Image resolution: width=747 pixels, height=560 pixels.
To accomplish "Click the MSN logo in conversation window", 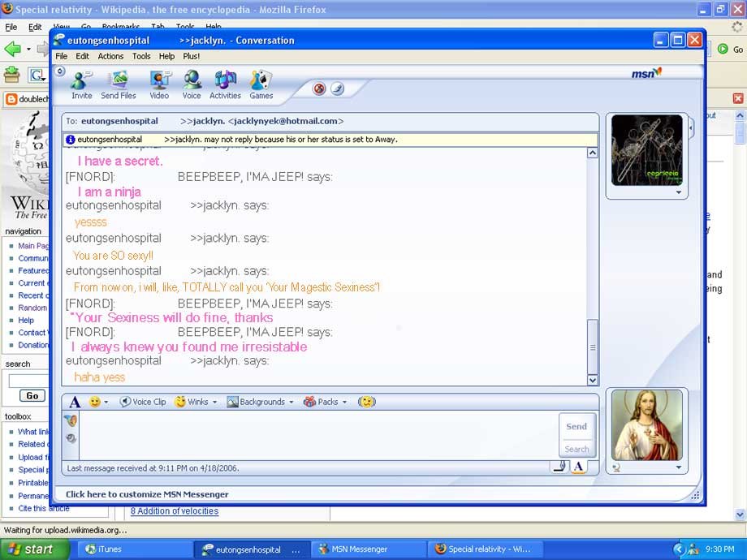I will tap(646, 73).
